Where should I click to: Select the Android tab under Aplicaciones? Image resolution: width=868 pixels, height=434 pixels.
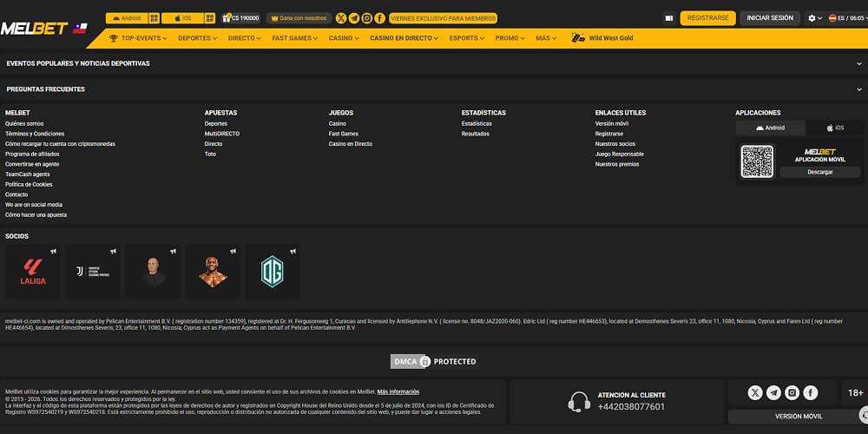coord(771,128)
